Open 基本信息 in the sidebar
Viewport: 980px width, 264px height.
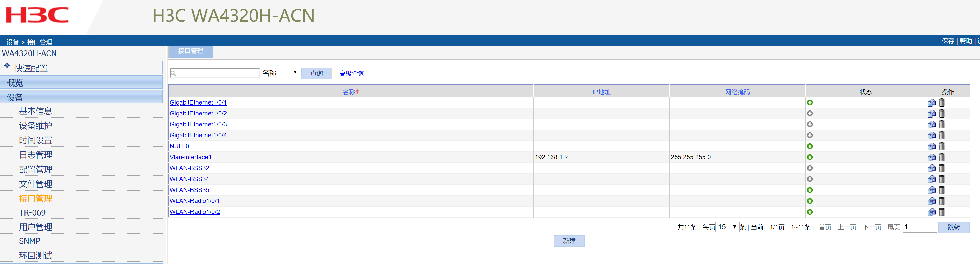[x=35, y=111]
